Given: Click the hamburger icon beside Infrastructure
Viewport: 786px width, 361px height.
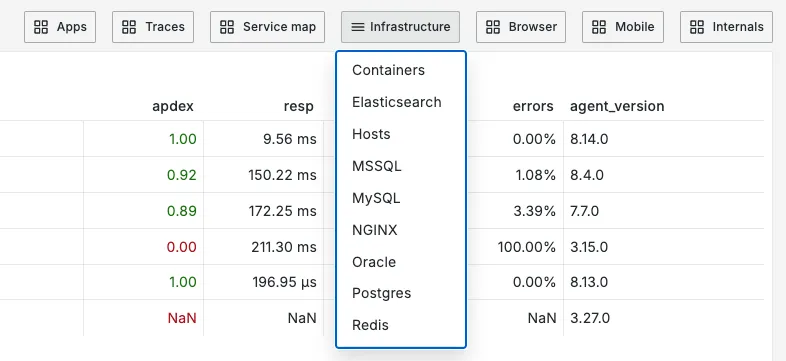Looking at the screenshot, I should point(358,27).
